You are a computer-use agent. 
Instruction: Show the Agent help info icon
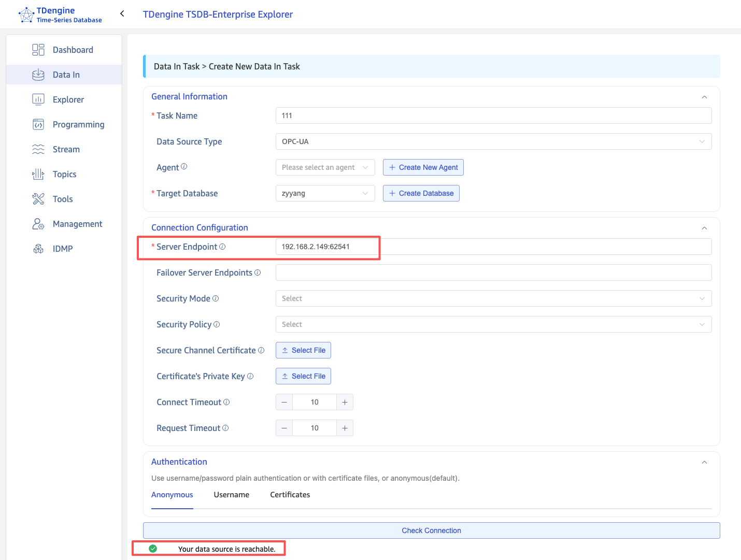(184, 167)
